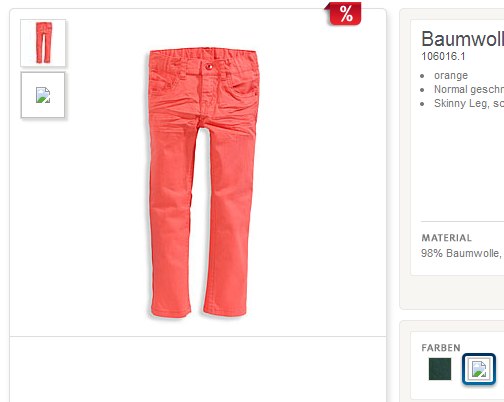Open the large orange trousers product image
This screenshot has height=402, width=504.
click(201, 183)
